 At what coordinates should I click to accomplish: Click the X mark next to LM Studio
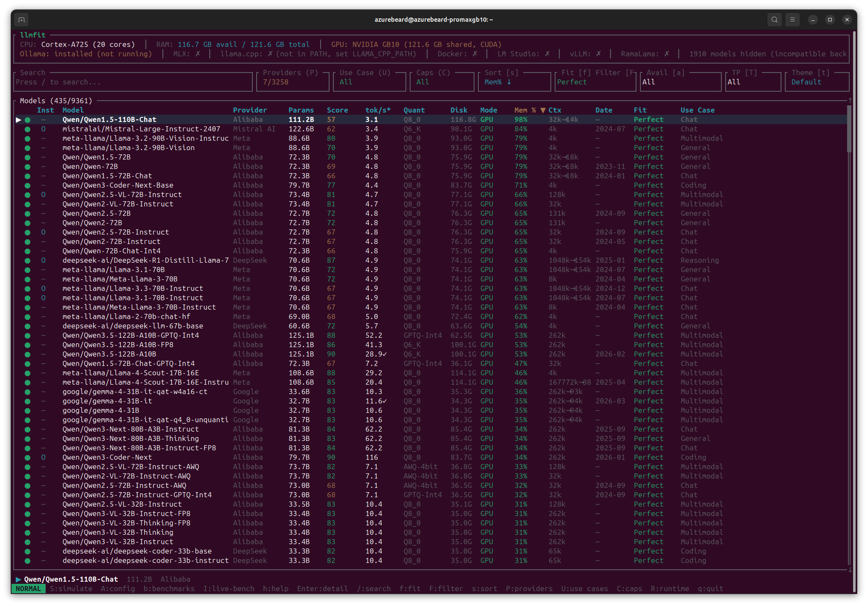click(x=547, y=54)
